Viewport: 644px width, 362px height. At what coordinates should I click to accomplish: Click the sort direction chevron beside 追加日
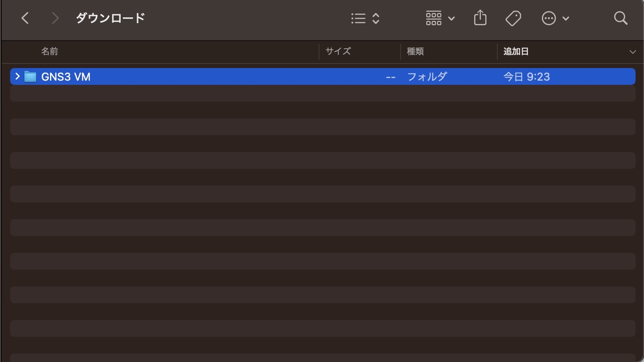point(633,52)
